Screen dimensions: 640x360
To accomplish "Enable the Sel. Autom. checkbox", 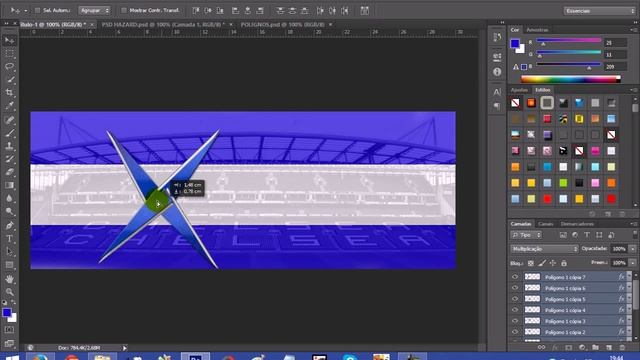I will pyautogui.click(x=37, y=10).
